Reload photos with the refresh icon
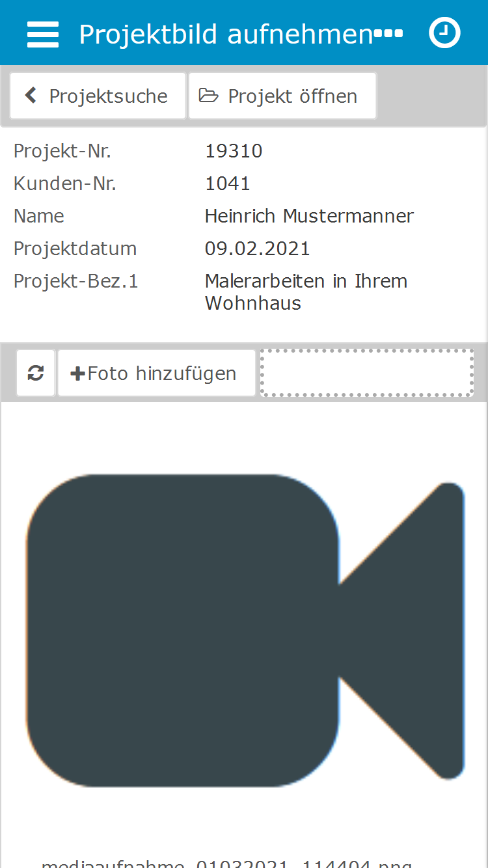The width and height of the screenshot is (488, 868). pyautogui.click(x=36, y=373)
